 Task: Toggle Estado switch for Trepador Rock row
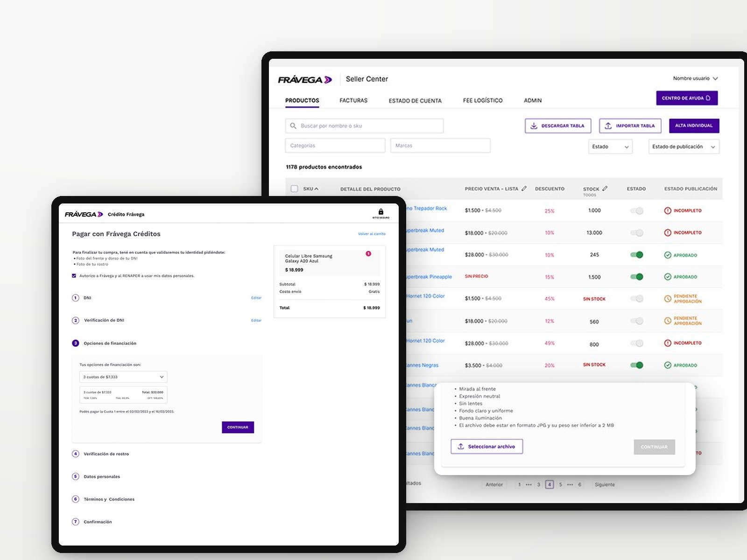(637, 210)
